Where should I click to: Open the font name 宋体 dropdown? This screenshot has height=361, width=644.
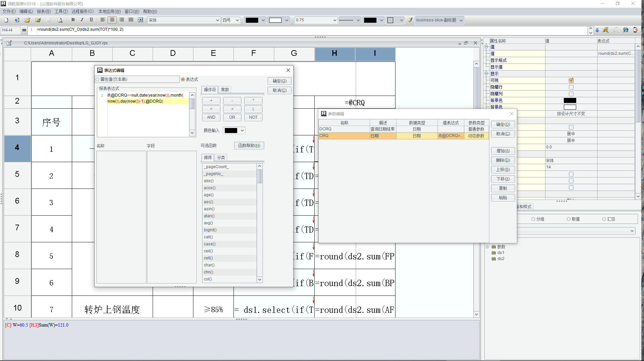217,20
